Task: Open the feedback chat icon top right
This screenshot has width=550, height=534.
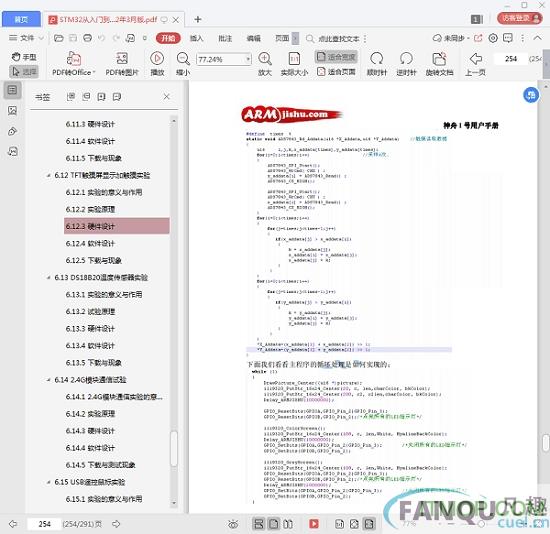Action: pos(508,38)
